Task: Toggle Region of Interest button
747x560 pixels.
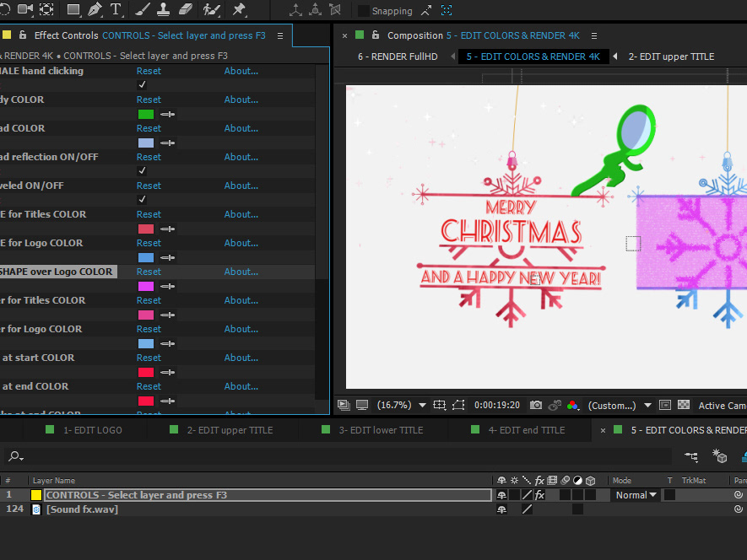Action: (665, 405)
